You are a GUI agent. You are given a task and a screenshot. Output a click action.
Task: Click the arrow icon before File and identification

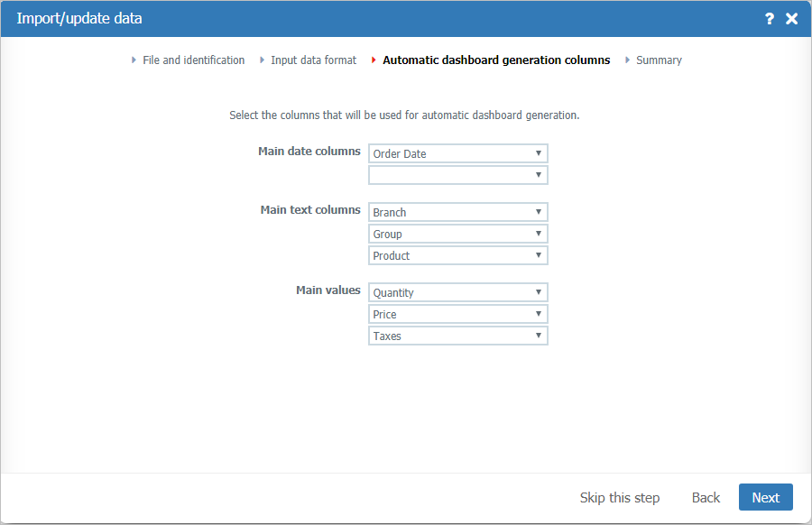(134, 60)
